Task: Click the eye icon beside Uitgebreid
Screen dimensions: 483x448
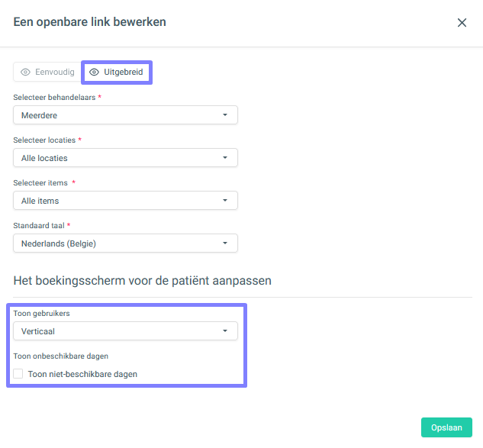Action: click(x=94, y=72)
